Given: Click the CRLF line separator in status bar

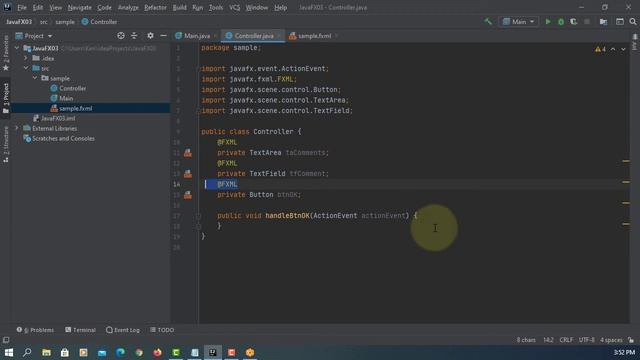Looking at the screenshot, I should coord(566,340).
